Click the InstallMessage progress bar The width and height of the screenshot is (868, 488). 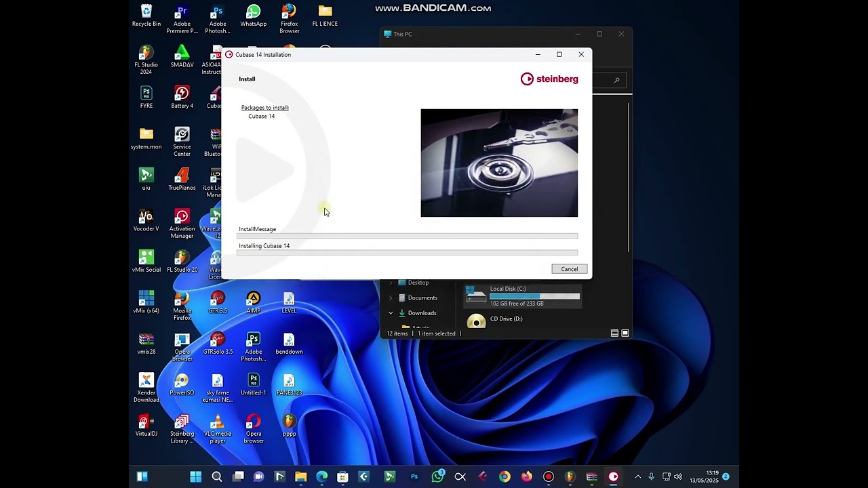tap(407, 236)
